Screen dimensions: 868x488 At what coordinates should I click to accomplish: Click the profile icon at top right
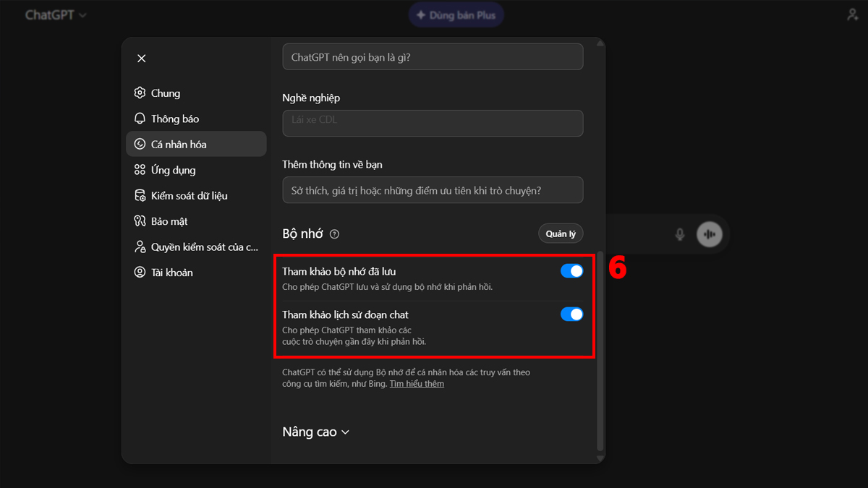pos(852,14)
